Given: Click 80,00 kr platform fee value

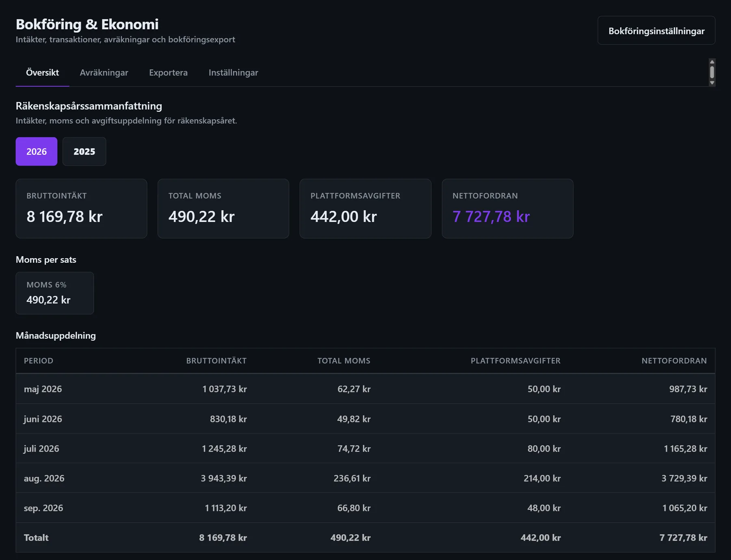Looking at the screenshot, I should [544, 449].
